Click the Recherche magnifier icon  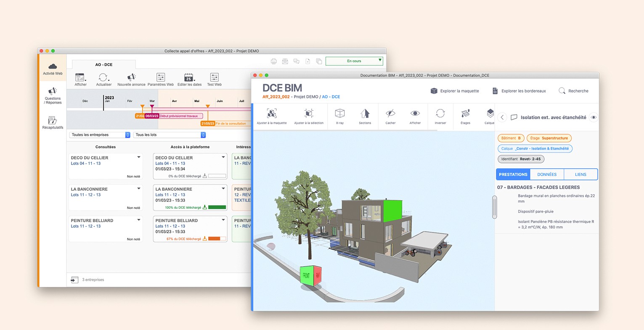pyautogui.click(x=562, y=91)
